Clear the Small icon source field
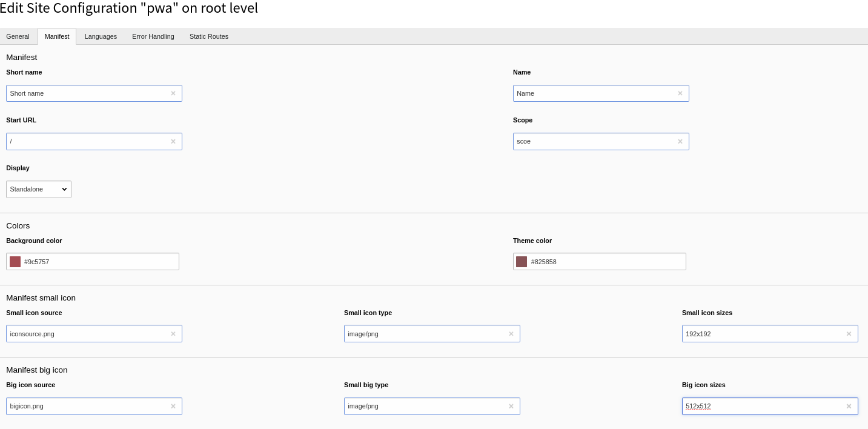This screenshot has width=868, height=429. coord(173,333)
